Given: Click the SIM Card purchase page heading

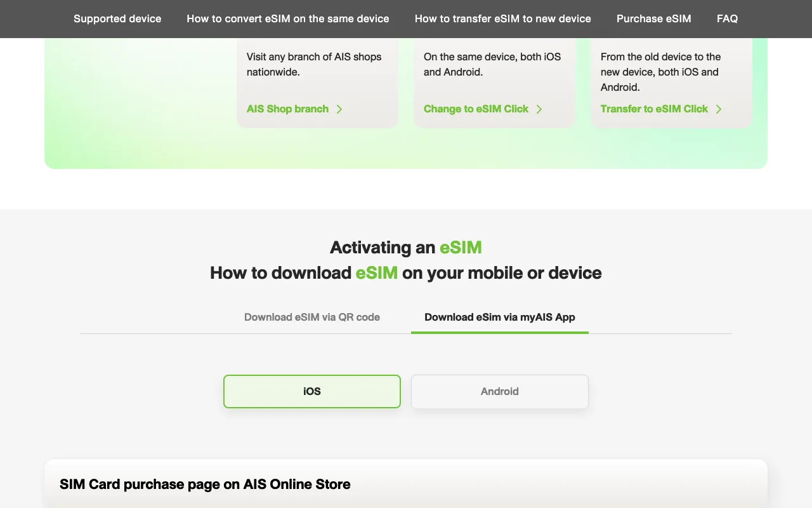Looking at the screenshot, I should pyautogui.click(x=205, y=484).
